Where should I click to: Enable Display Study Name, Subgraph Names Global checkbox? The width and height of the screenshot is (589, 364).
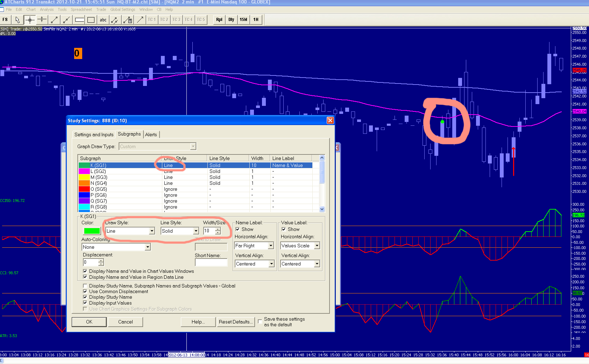(x=85, y=286)
